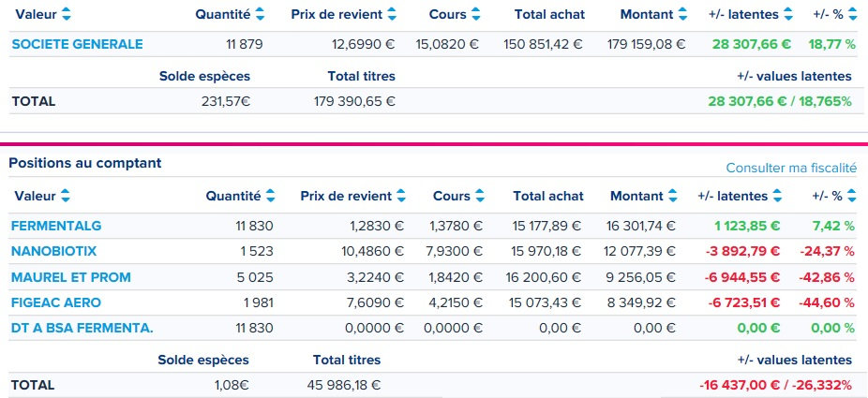Sort by +/- latentes in top table
868x398 pixels.
pyautogui.click(x=787, y=15)
